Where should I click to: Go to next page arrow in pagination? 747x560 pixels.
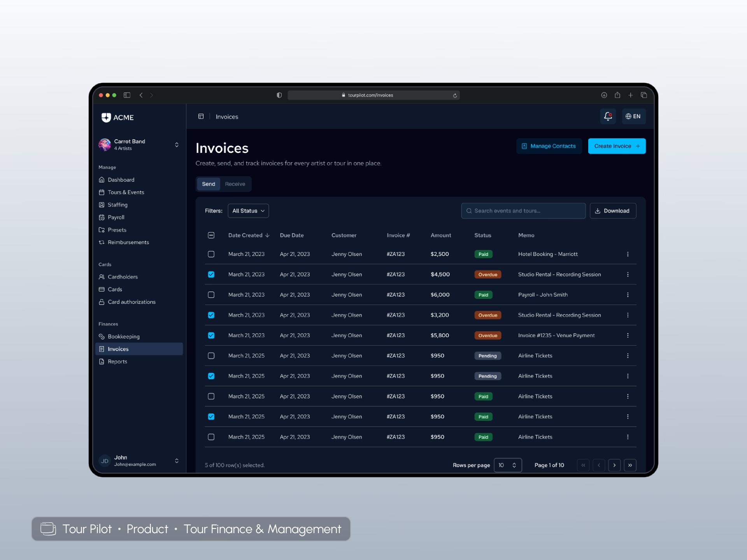tap(614, 465)
